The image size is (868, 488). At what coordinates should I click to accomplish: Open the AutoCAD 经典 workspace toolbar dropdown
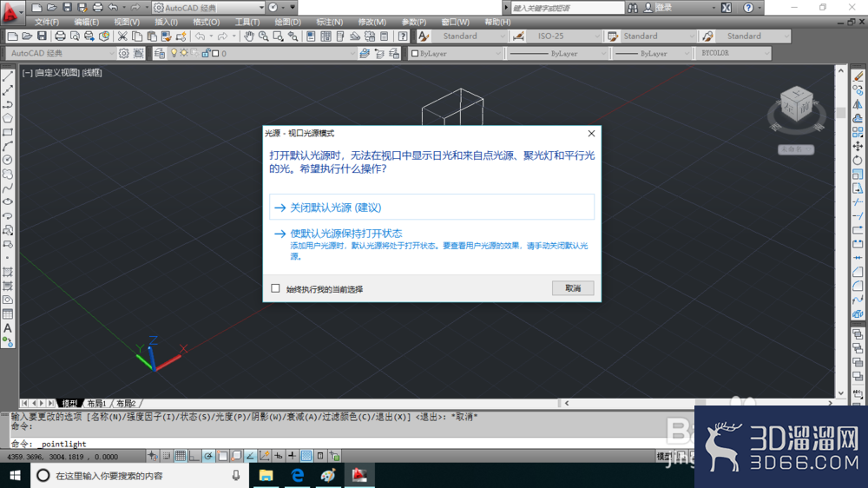pyautogui.click(x=111, y=53)
